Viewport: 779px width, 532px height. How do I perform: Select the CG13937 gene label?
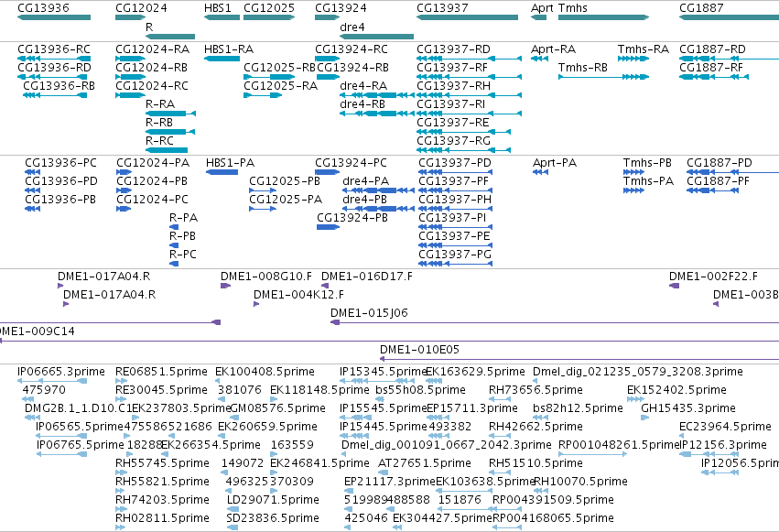442,8
